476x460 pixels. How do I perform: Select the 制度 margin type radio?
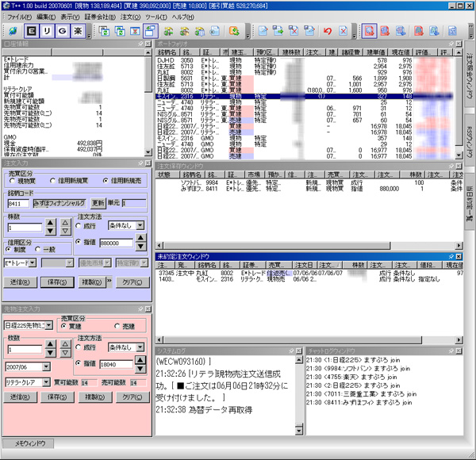pyautogui.click(x=9, y=249)
